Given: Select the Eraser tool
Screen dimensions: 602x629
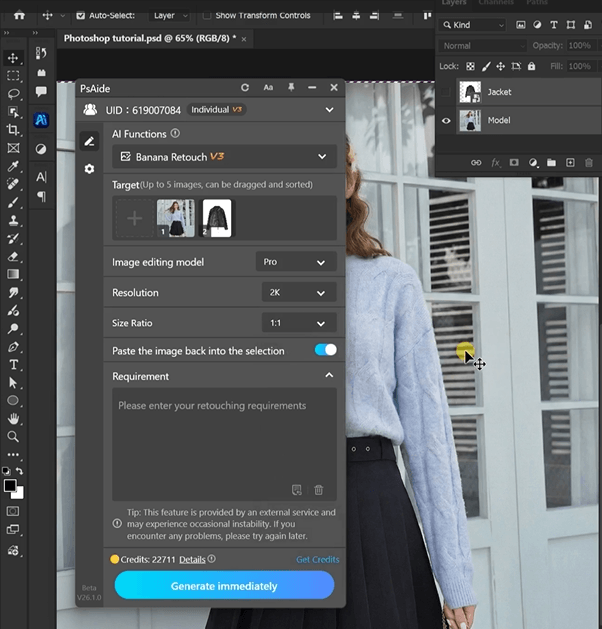Looking at the screenshot, I should (x=13, y=256).
